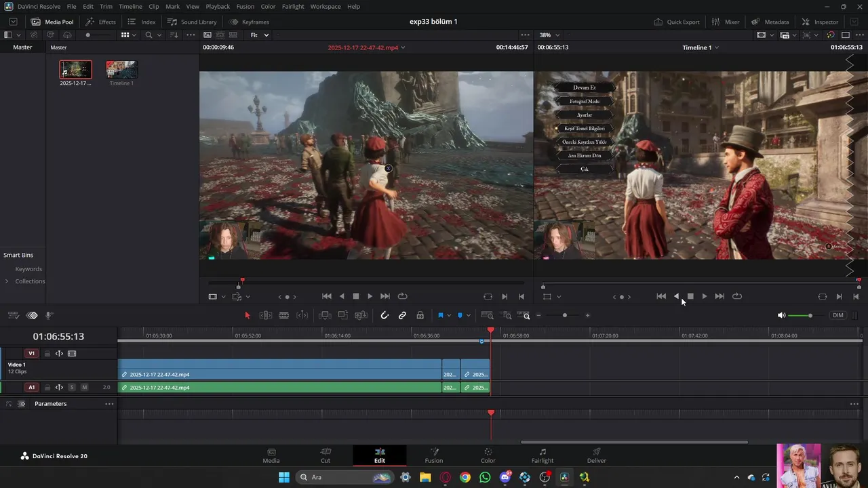The image size is (868, 488).
Task: Open the Fairlight page
Action: click(x=542, y=456)
